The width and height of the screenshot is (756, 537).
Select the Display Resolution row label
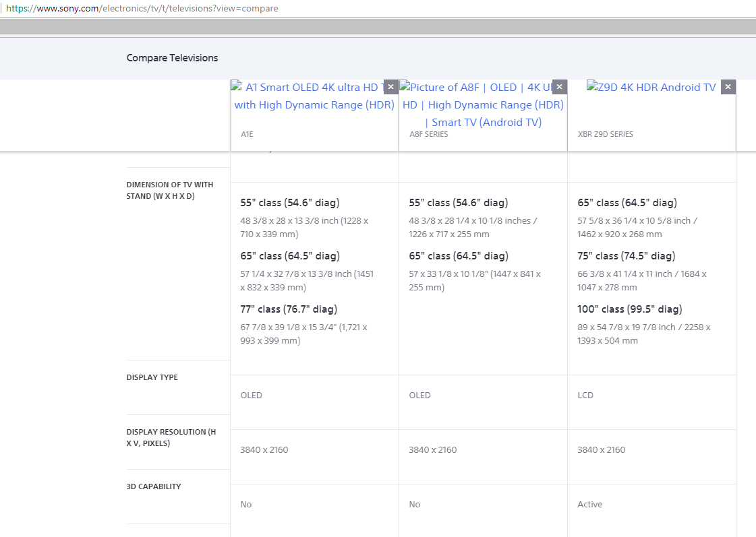pyautogui.click(x=171, y=437)
